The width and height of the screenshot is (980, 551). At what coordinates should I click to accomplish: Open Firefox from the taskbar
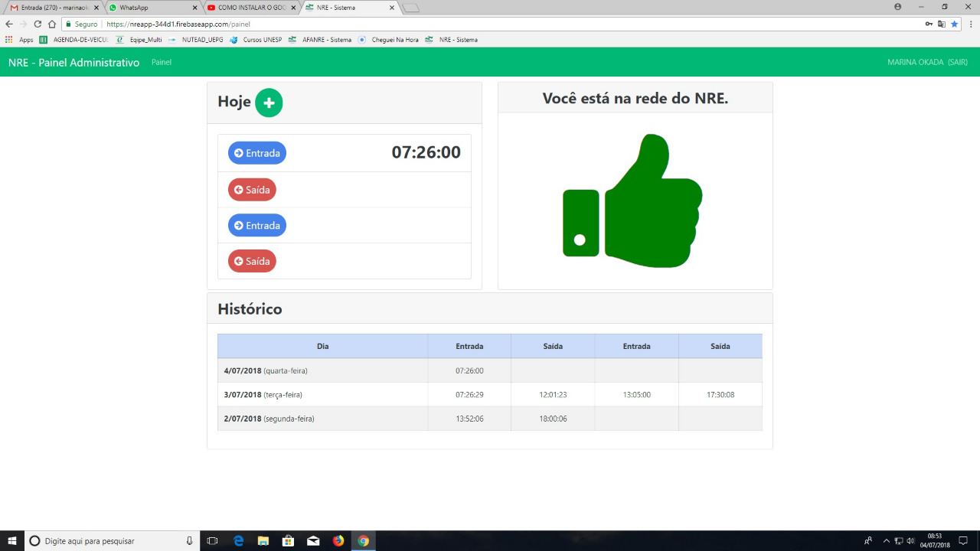tap(338, 540)
